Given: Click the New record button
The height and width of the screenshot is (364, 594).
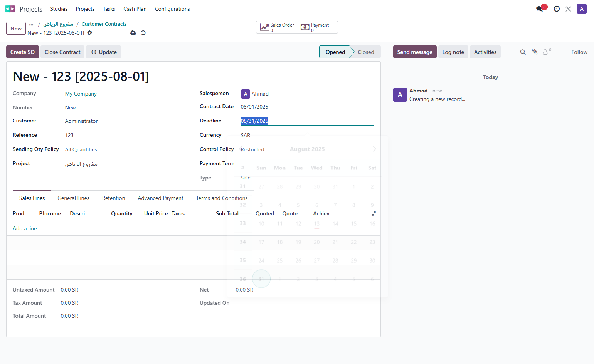Looking at the screenshot, I should coord(16,29).
